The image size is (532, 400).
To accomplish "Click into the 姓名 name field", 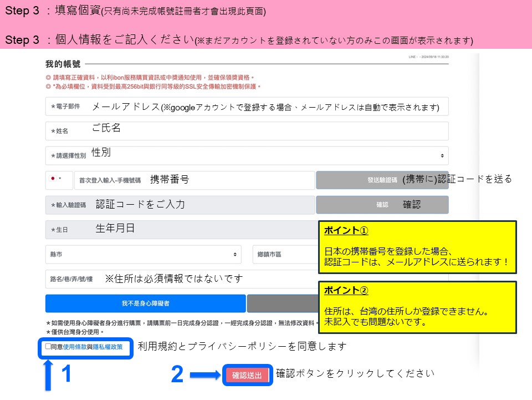I will tap(247, 131).
